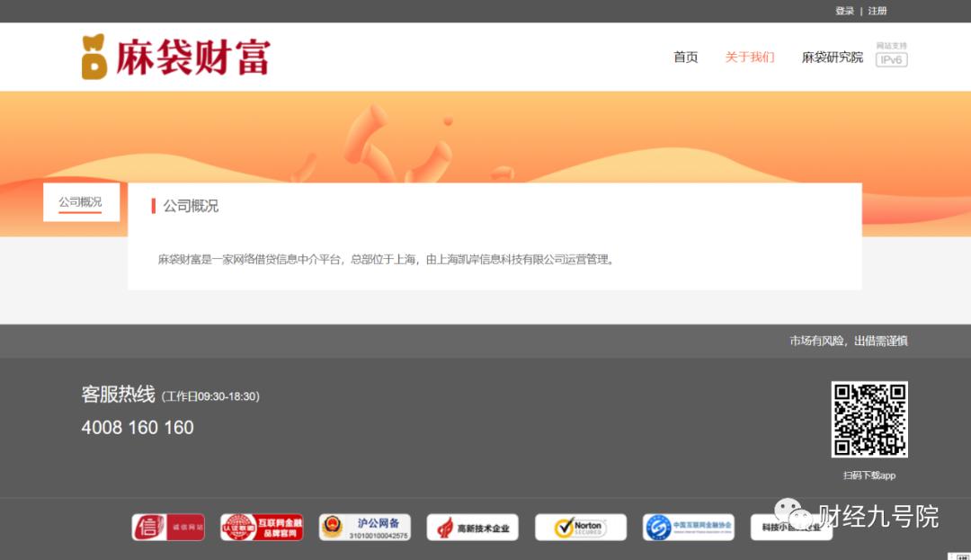This screenshot has height=560, width=971.
Task: Scan-download badge: click the QR code image
Action: pyautogui.click(x=870, y=418)
